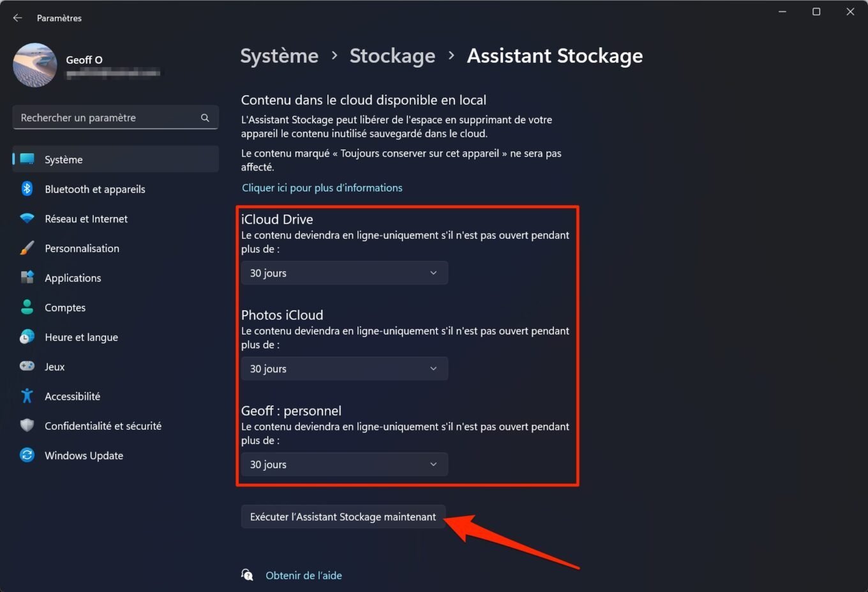Click the Windows Update refresh icon
868x592 pixels.
(27, 455)
